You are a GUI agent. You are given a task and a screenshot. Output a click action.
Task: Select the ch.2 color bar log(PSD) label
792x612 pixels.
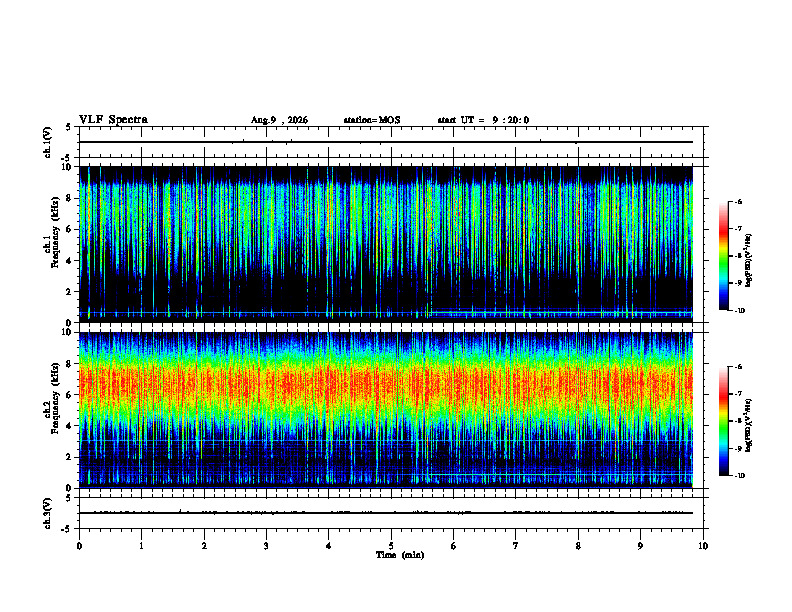tap(749, 425)
